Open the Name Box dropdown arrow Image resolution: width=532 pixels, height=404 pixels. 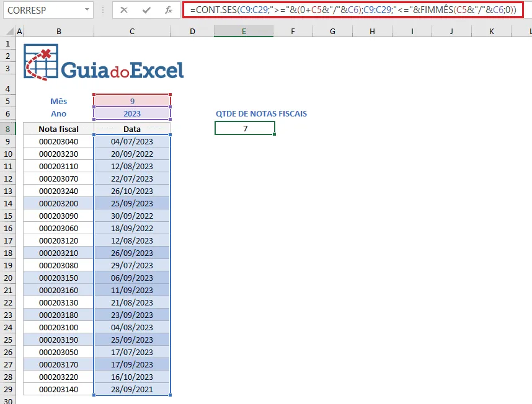point(87,10)
